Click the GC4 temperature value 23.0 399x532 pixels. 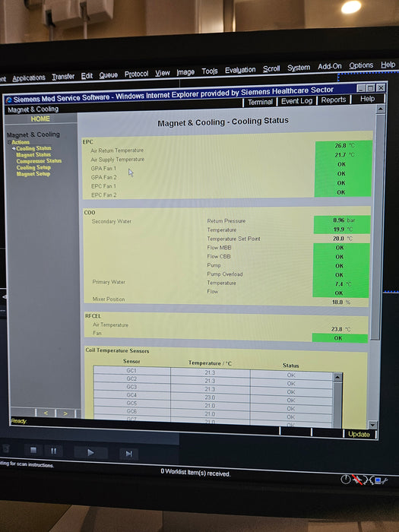[210, 397]
